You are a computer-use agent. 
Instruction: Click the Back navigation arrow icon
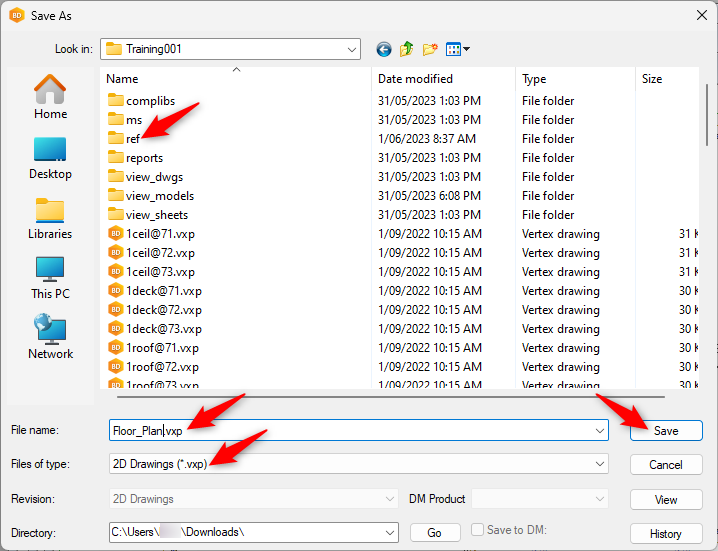point(384,49)
